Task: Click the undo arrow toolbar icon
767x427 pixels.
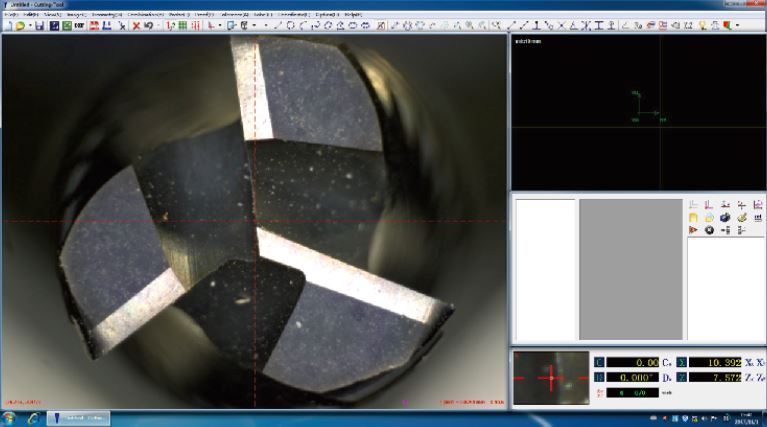Action: pyautogui.click(x=148, y=26)
